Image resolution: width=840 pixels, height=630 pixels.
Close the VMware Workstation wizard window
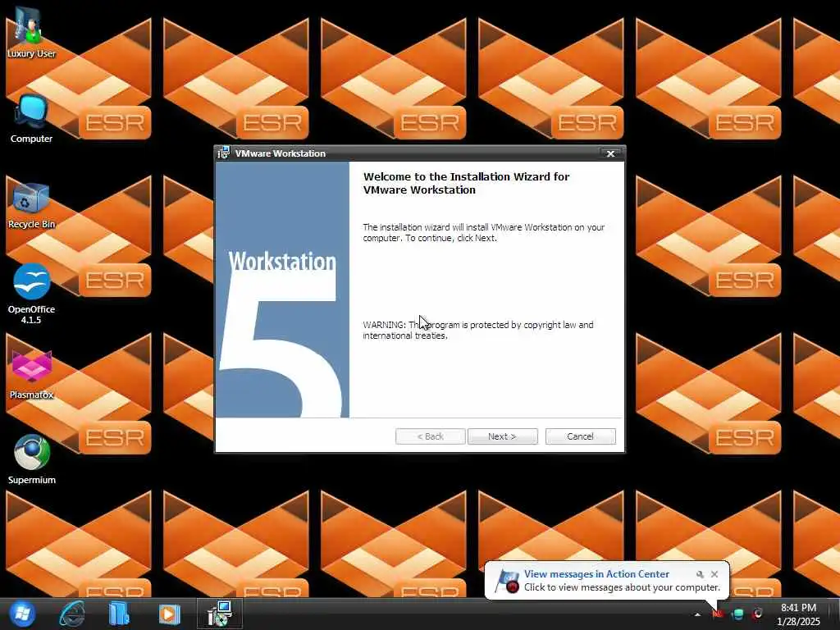tap(610, 153)
